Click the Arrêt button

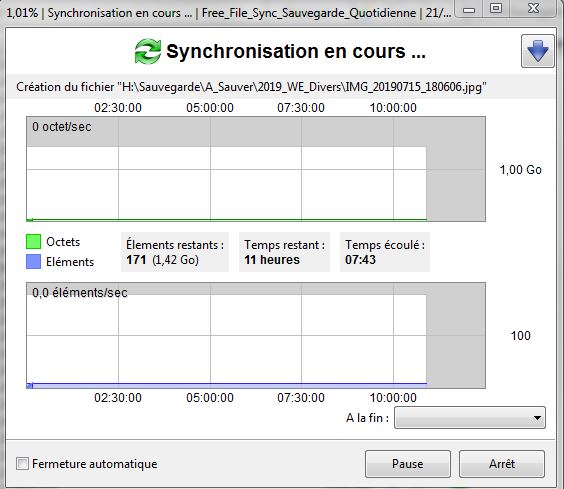(502, 463)
